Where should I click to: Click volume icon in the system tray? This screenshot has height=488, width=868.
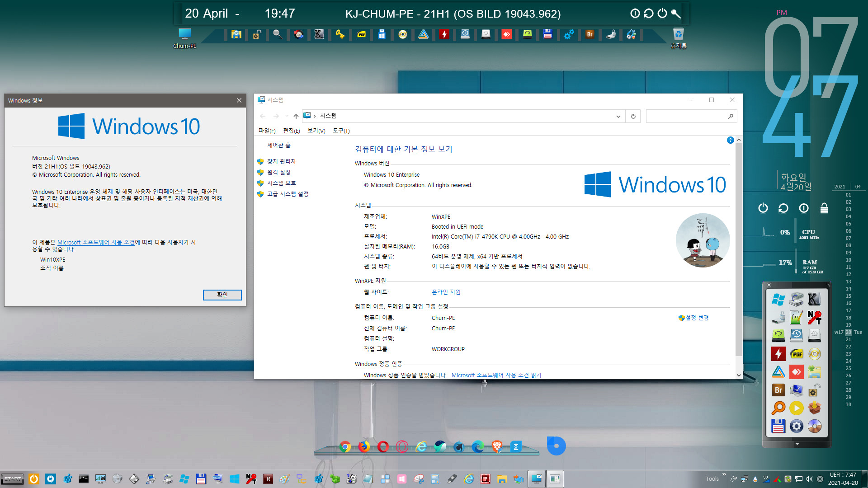(809, 479)
